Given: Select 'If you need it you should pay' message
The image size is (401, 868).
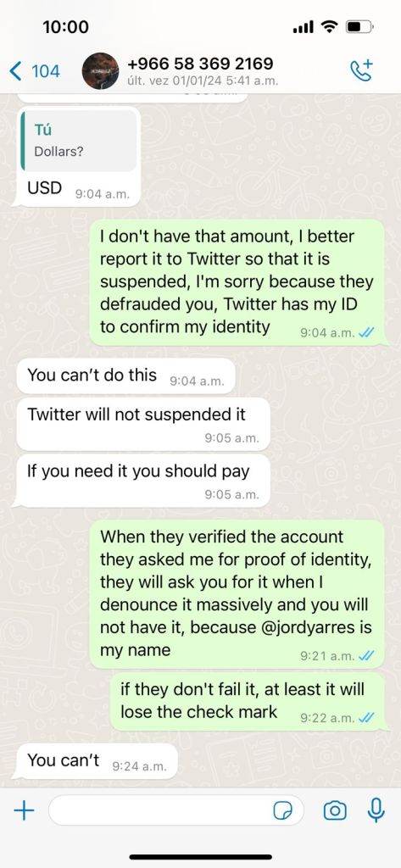Looking at the screenshot, I should click(x=143, y=481).
